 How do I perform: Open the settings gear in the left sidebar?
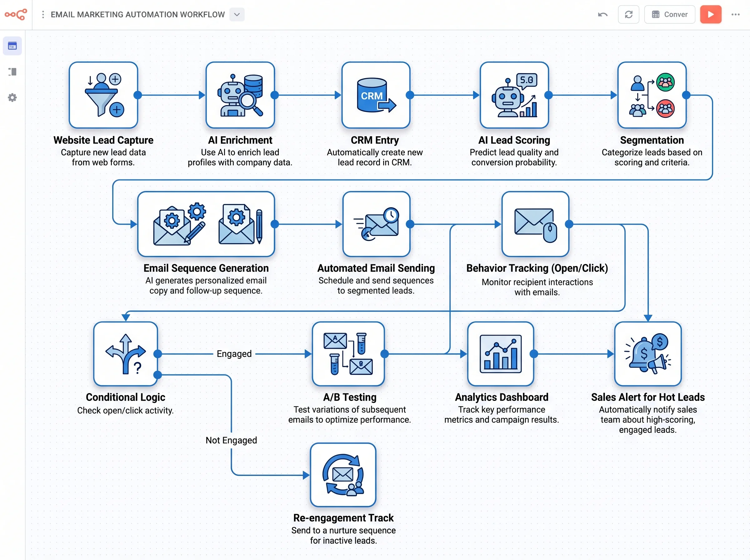12,97
